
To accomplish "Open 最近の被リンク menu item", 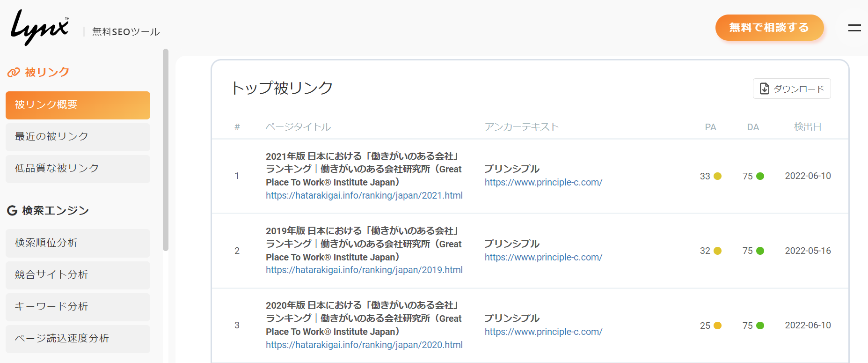I will 78,137.
